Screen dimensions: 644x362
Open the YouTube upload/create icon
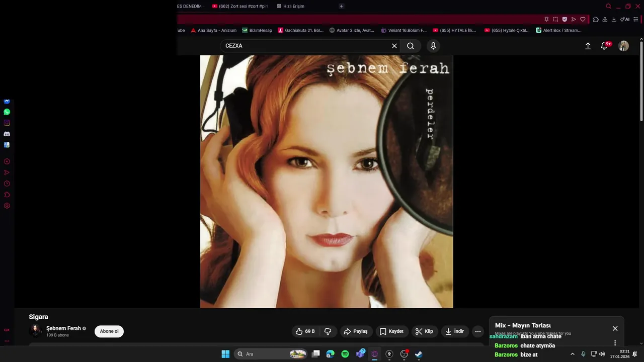coord(588,46)
